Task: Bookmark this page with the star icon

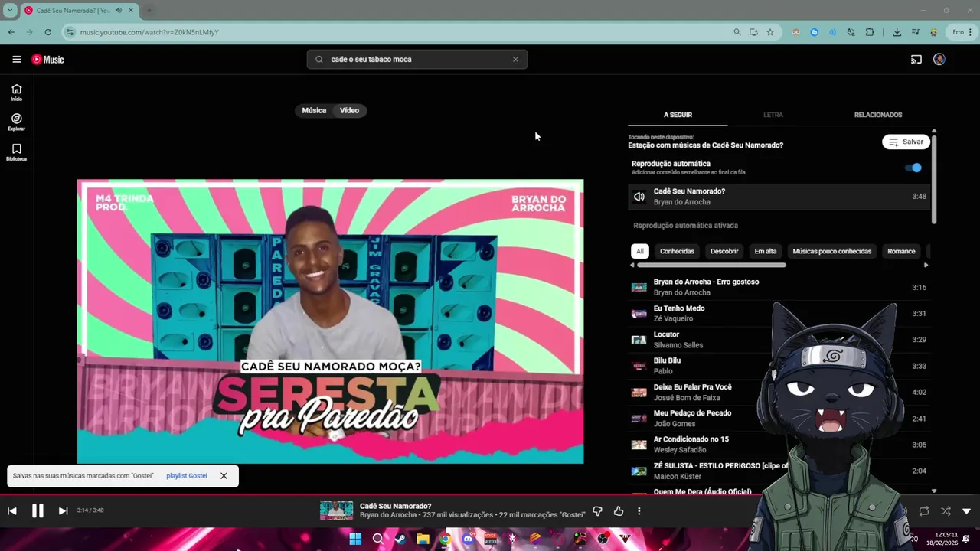Action: pos(770,32)
